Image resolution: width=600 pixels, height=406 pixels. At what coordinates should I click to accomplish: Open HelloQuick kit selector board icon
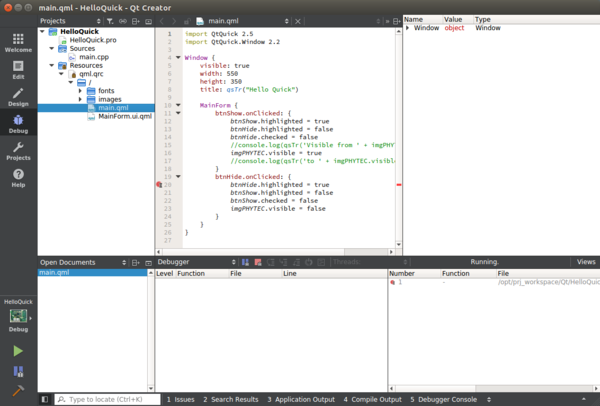click(x=18, y=316)
